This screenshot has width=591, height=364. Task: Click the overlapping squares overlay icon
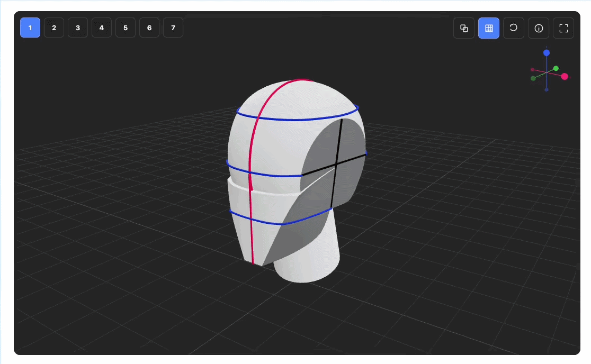[x=464, y=28]
